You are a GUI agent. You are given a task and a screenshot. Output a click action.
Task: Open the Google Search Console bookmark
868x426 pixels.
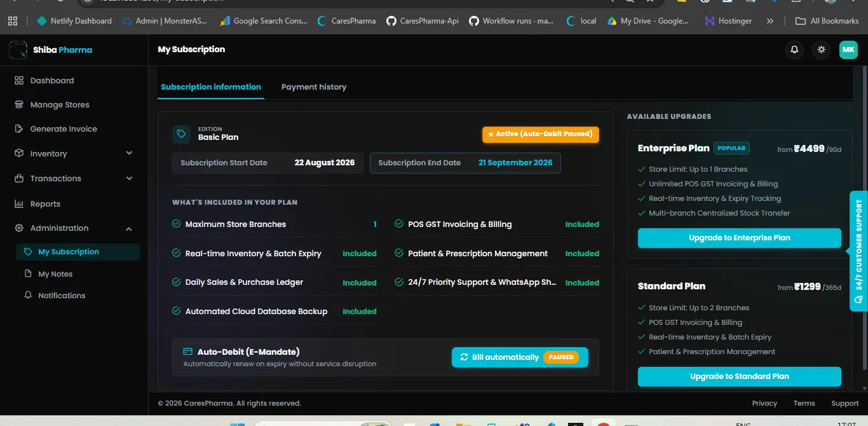pos(264,21)
